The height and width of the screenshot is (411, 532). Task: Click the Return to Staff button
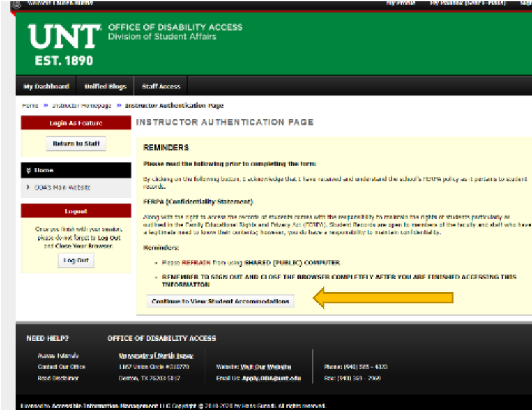click(x=76, y=143)
